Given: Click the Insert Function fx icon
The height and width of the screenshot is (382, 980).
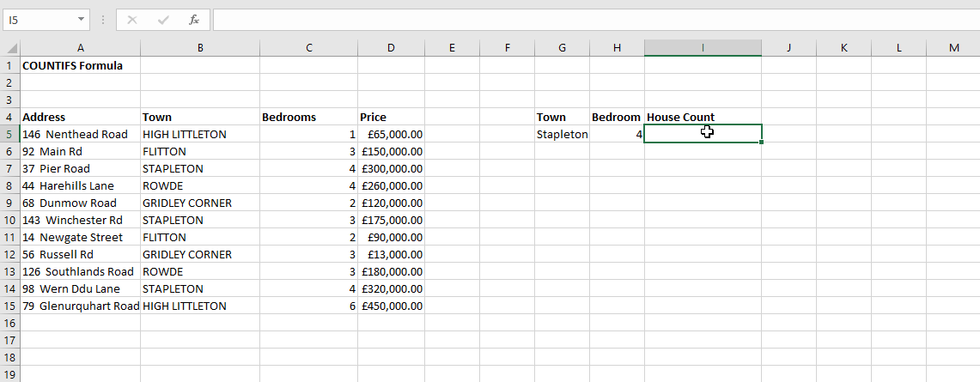Looking at the screenshot, I should [194, 19].
